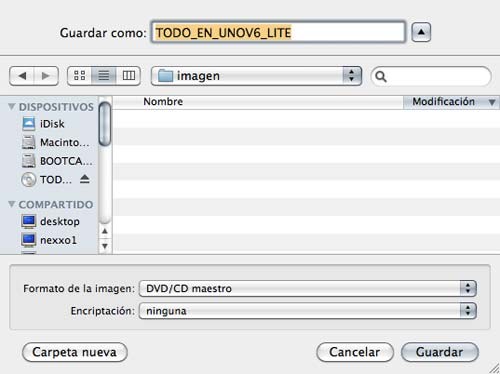This screenshot has height=374, width=500.
Task: Open the desktop shared computer
Action: (51, 221)
